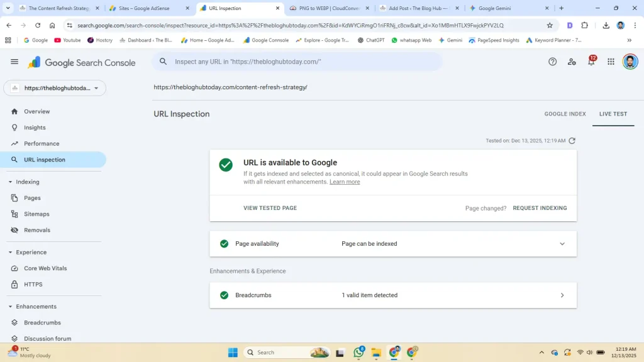Expand the Page availability details

click(562, 243)
